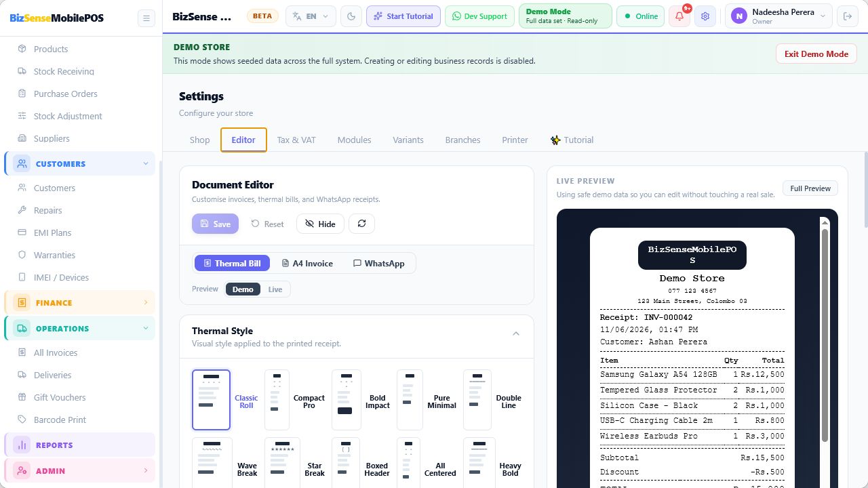
Task: Click the Stock Receiving icon in the sidebar
Action: coord(22,71)
